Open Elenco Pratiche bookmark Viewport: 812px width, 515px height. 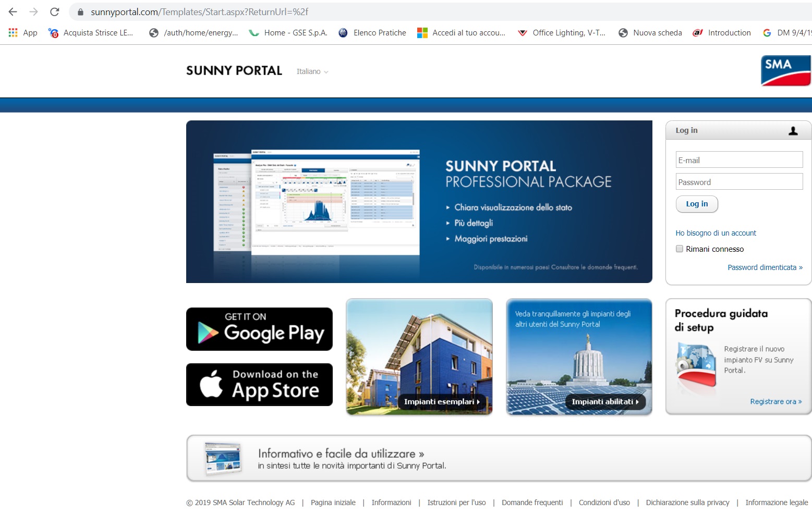click(372, 32)
